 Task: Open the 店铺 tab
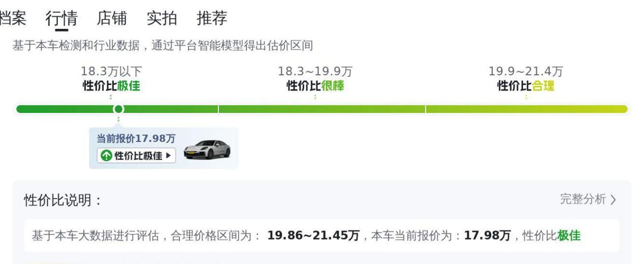[x=112, y=19]
